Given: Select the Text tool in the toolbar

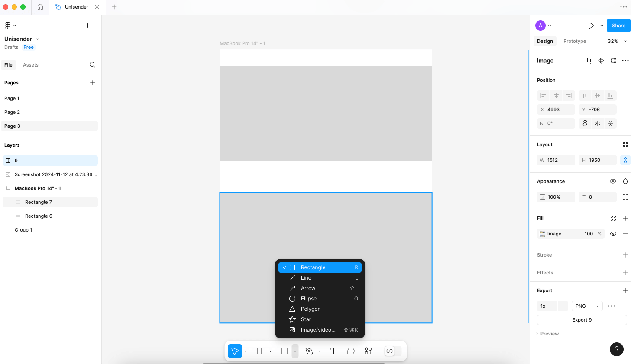Looking at the screenshot, I should pyautogui.click(x=333, y=351).
